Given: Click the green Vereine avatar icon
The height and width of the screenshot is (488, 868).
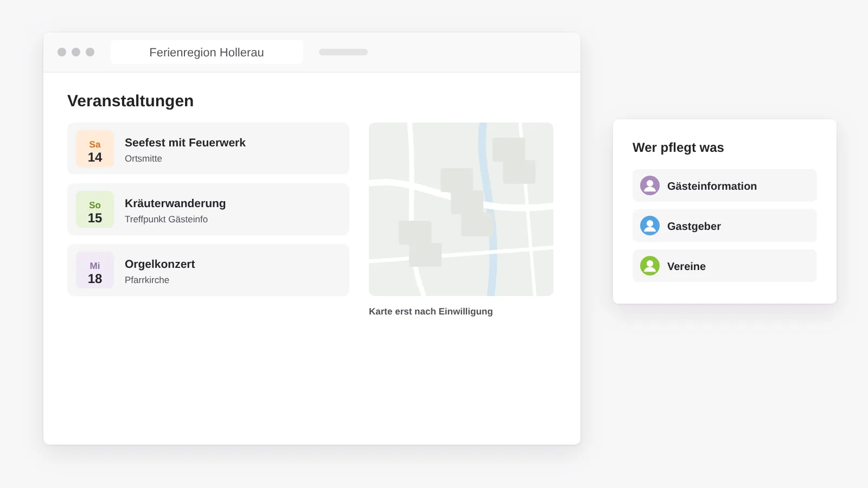Looking at the screenshot, I should click(x=650, y=266).
